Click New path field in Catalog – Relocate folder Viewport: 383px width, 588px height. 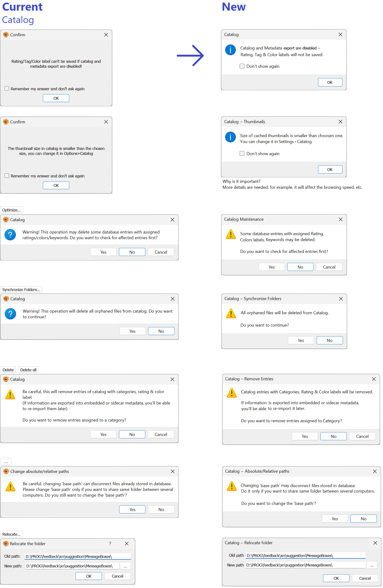coord(305,565)
